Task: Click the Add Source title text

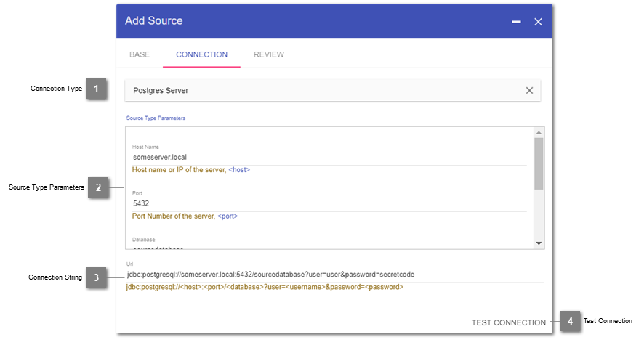Action: click(x=154, y=21)
